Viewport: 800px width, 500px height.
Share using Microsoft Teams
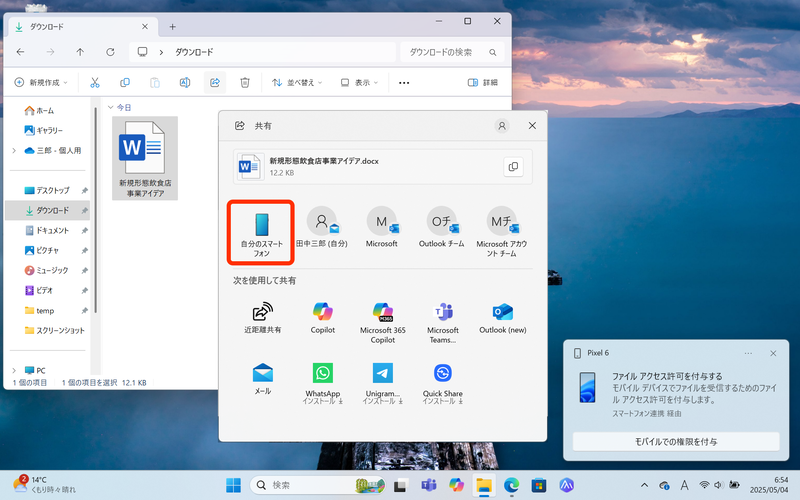tap(443, 322)
